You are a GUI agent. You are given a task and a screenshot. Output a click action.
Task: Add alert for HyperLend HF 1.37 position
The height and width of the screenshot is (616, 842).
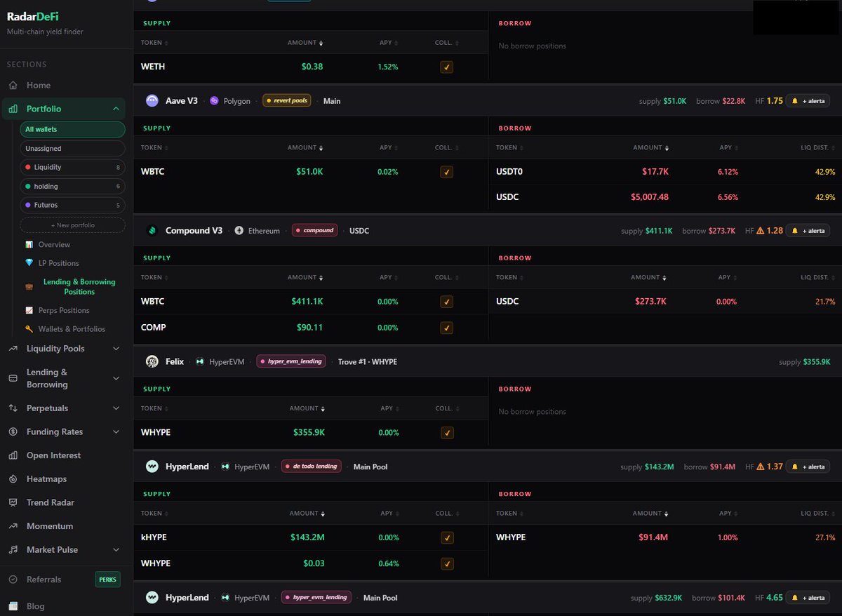[808, 467]
